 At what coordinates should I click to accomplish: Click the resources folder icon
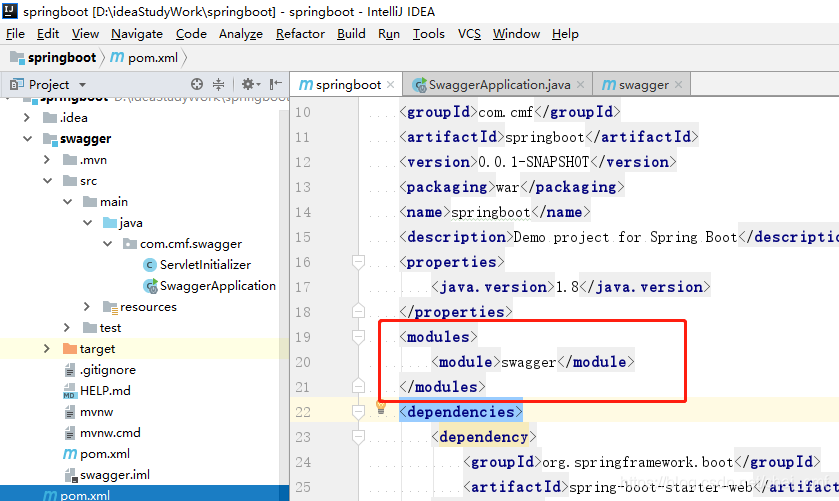pos(110,307)
